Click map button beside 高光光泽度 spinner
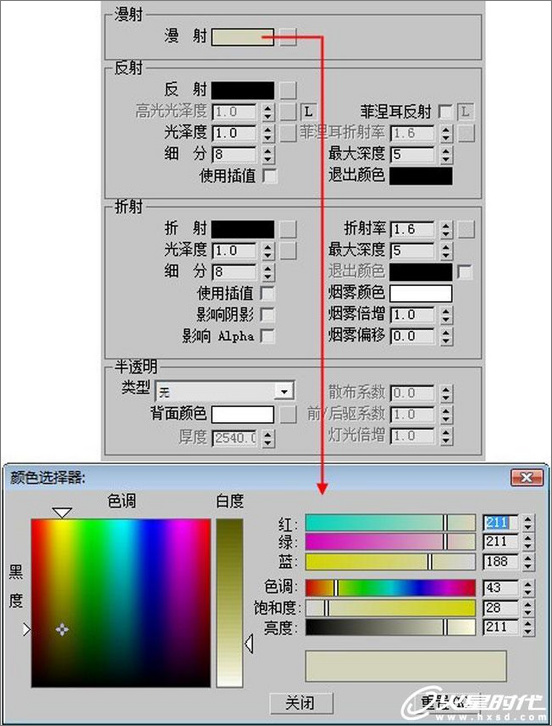Viewport: 552px width, 726px height. (288, 112)
